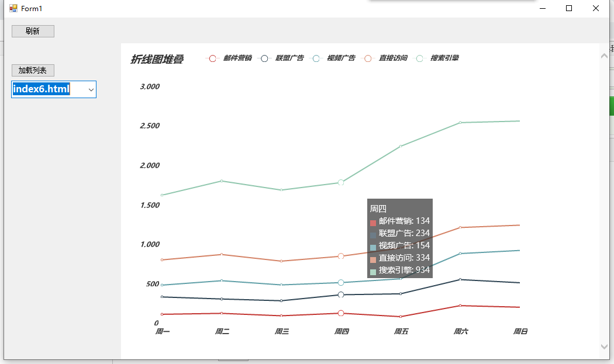Click the 邮件营销 data point on 周四
Image resolution: width=614 pixels, height=364 pixels.
(x=341, y=313)
